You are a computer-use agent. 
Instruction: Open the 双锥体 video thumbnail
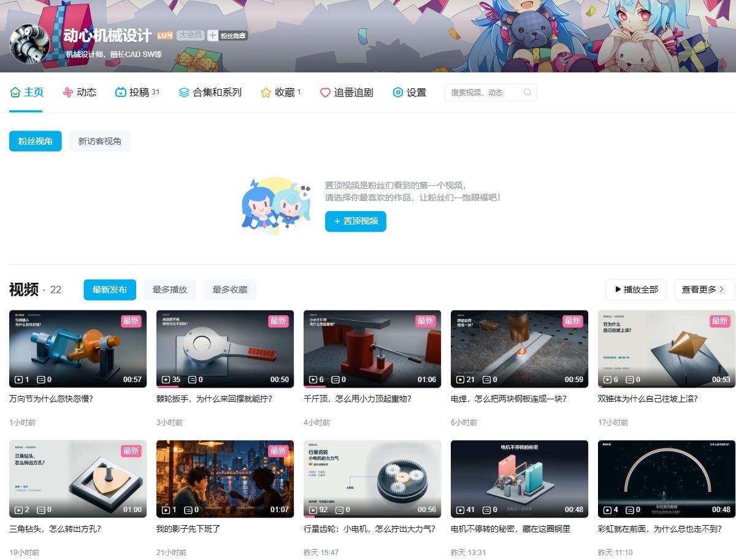(667, 349)
